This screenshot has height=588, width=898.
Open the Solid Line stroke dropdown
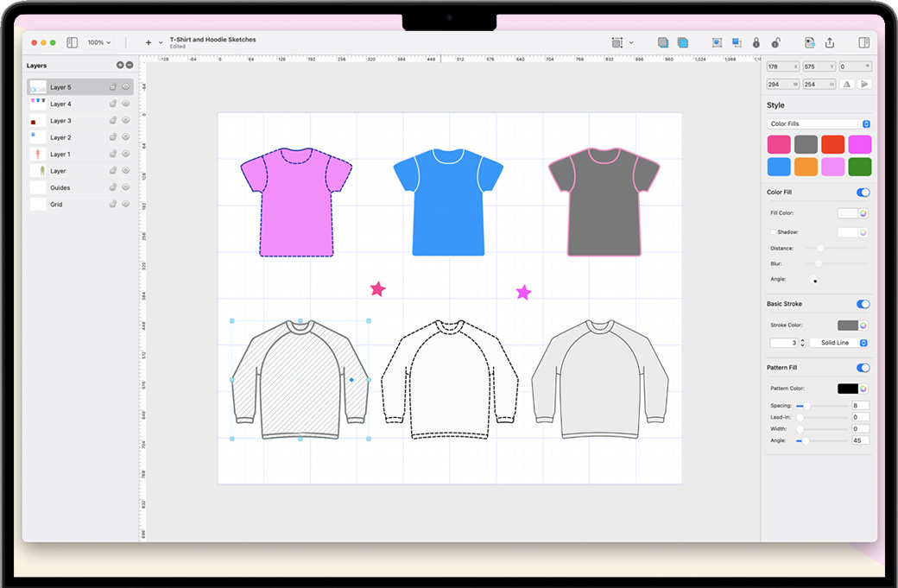click(x=838, y=343)
